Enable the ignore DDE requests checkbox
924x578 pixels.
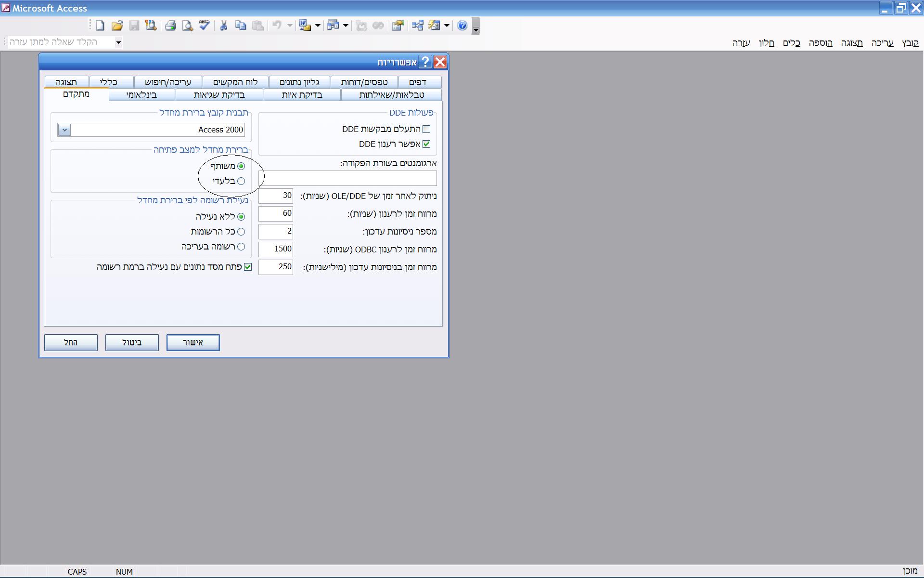point(426,129)
